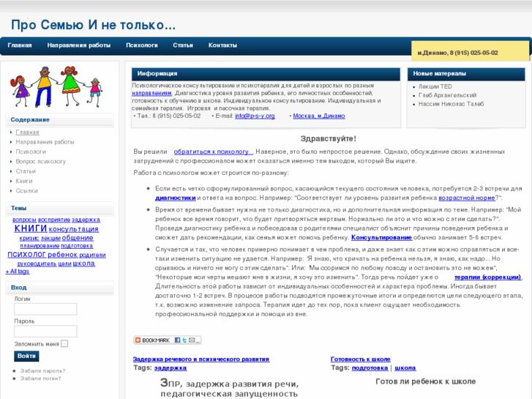
Task: Select "Вопрос психологу" in sidebar
Action: click(41, 162)
